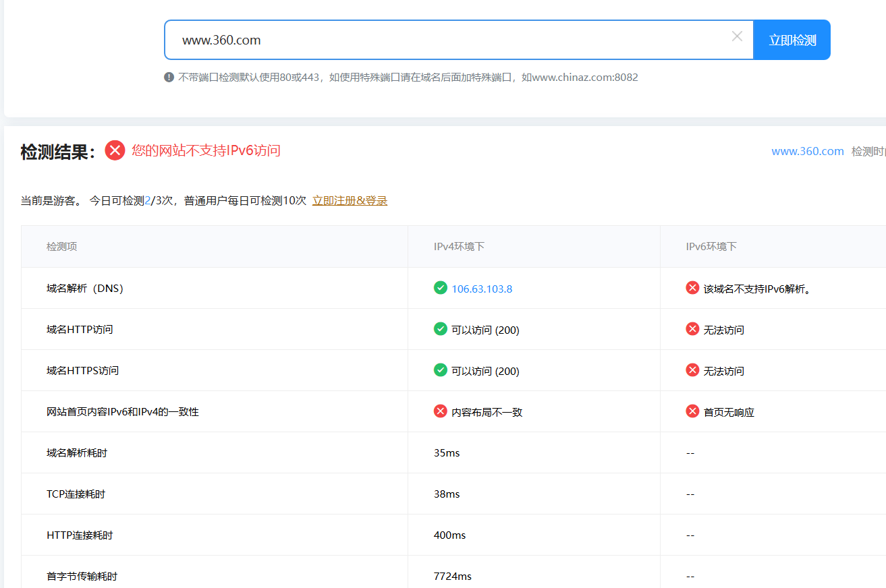
Task: Open the 立即注册&登录 link
Action: [x=350, y=200]
